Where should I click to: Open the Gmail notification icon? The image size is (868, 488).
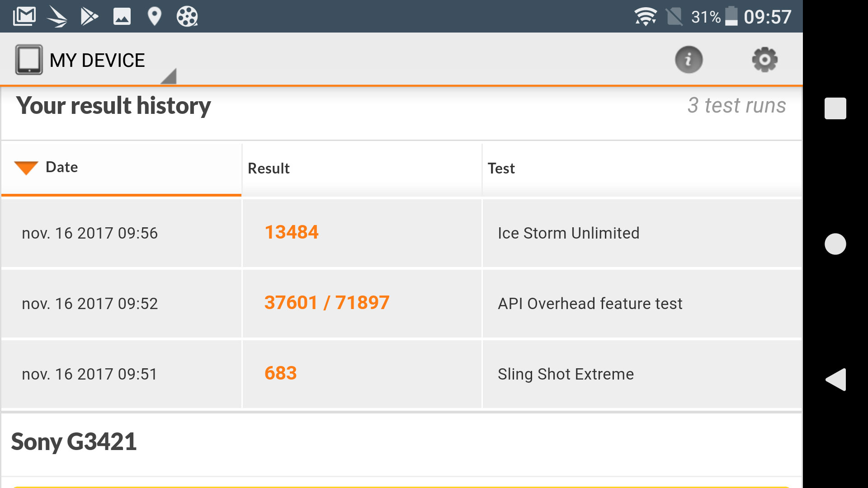(x=24, y=17)
